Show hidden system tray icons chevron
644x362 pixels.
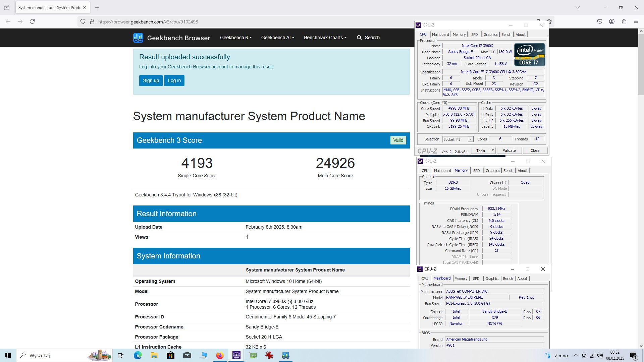point(576,355)
